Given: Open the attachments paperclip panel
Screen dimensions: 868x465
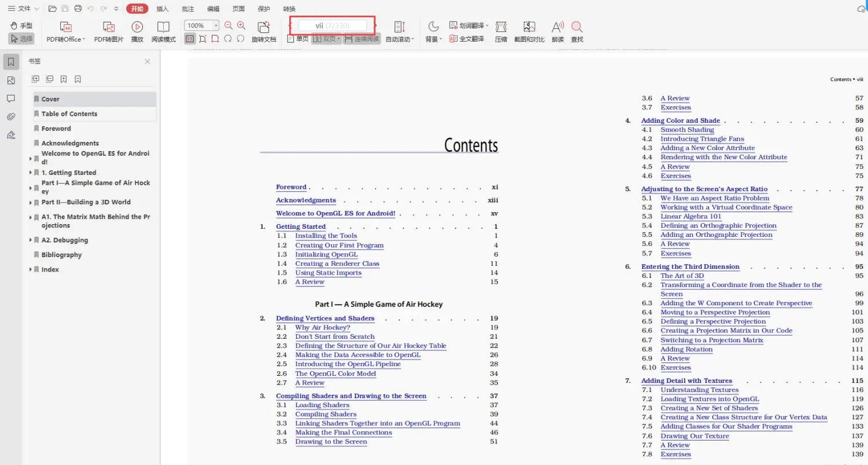Looking at the screenshot, I should pos(10,116).
